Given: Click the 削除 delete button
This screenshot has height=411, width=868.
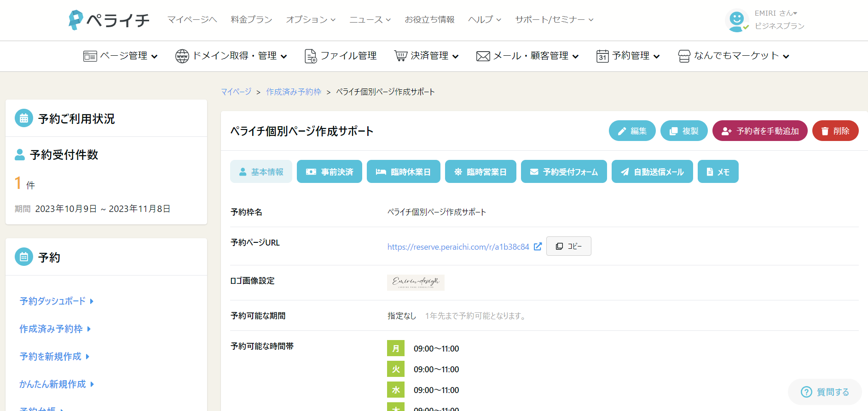Looking at the screenshot, I should point(835,131).
